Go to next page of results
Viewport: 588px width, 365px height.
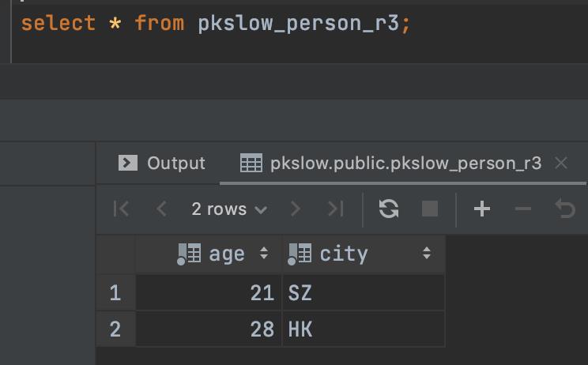click(296, 209)
